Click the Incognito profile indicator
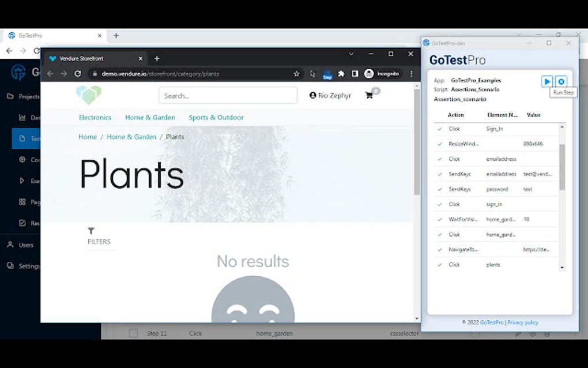 tap(382, 74)
